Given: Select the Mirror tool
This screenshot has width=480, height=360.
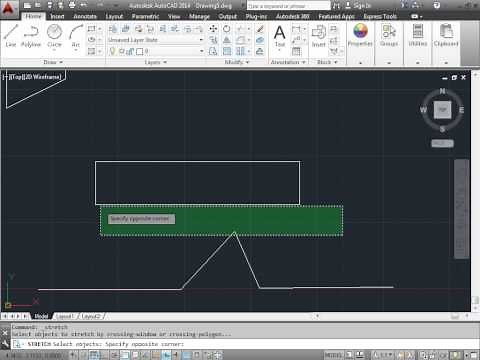Looking at the screenshot, I should (227, 40).
